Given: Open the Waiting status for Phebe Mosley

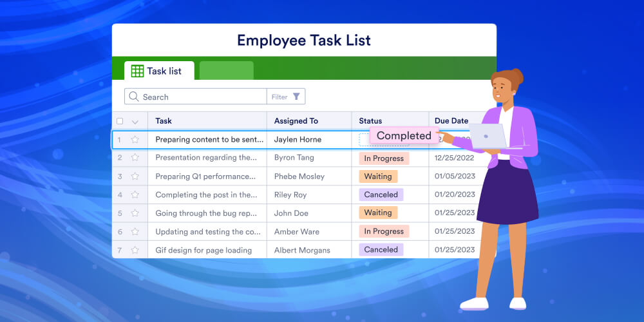Looking at the screenshot, I should 377,176.
